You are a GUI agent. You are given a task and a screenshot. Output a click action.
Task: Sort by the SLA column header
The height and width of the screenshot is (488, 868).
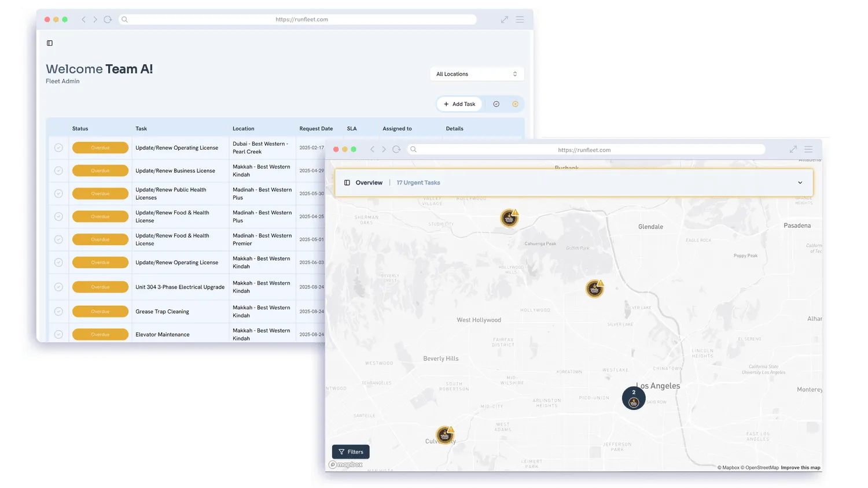click(352, 129)
